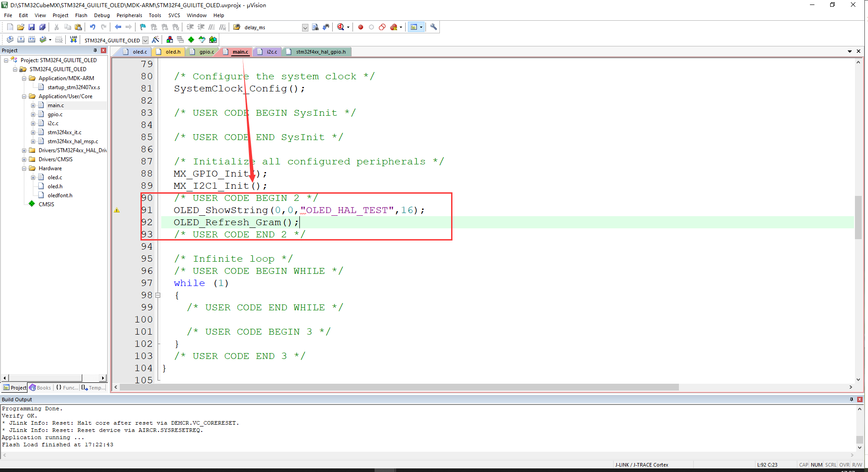
Task: Start a debug session
Action: [x=340, y=27]
